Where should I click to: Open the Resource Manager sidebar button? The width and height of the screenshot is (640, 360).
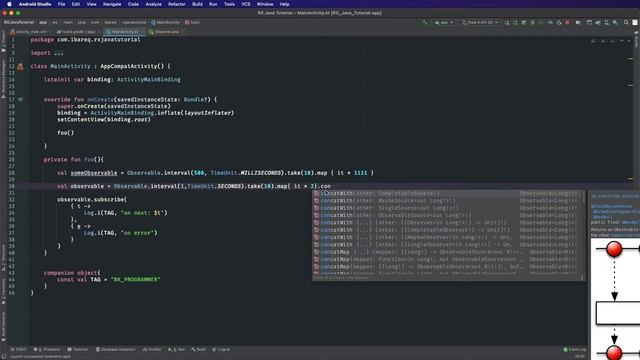(3, 78)
